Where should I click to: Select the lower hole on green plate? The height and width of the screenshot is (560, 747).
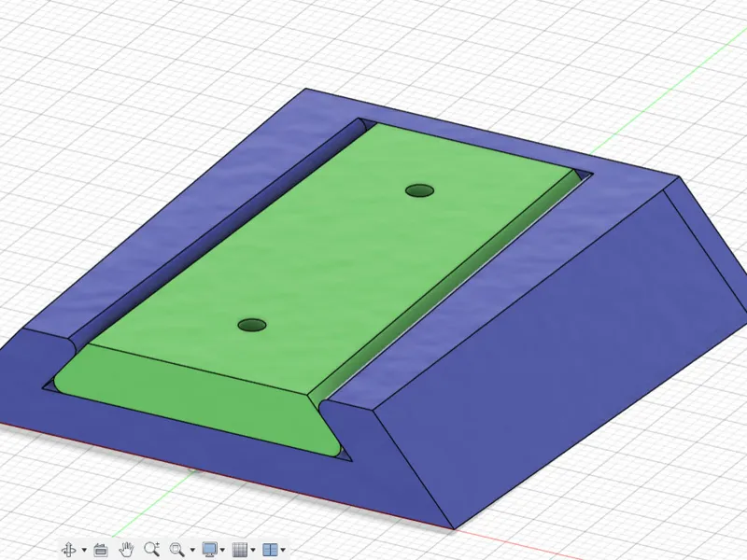tap(252, 325)
